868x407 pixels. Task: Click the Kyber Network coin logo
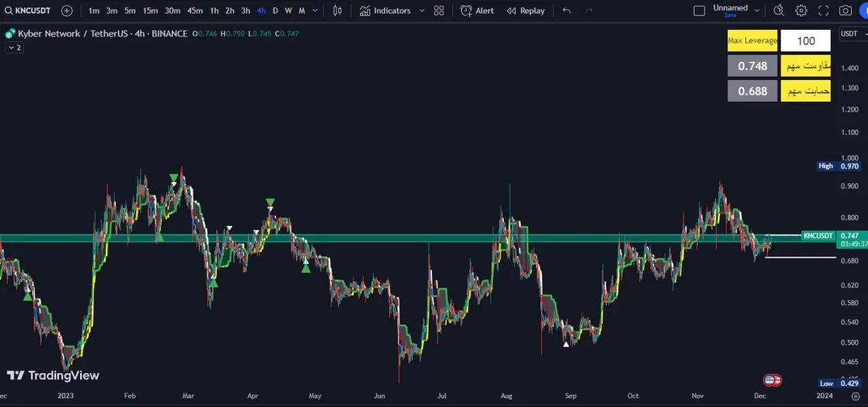click(9, 34)
